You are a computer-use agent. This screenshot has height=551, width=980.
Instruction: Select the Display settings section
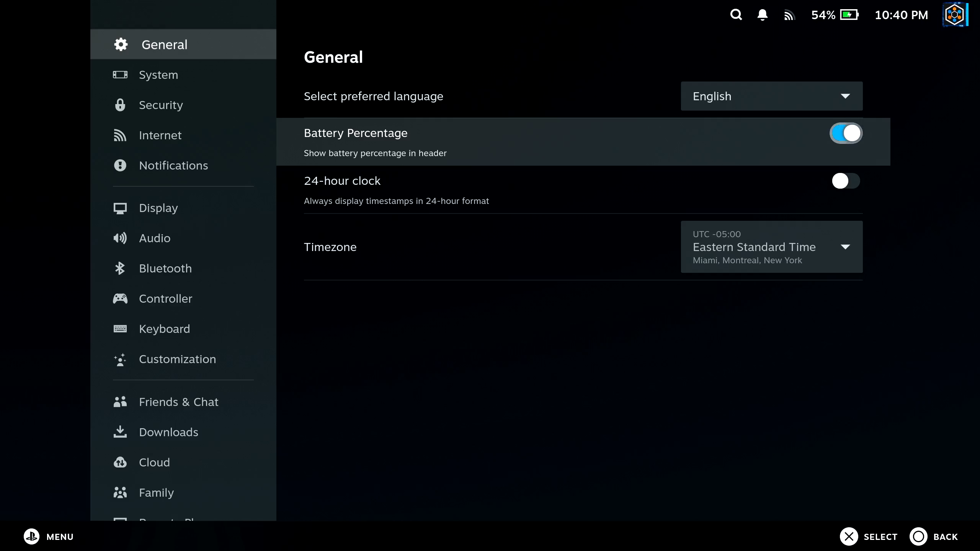click(x=158, y=208)
